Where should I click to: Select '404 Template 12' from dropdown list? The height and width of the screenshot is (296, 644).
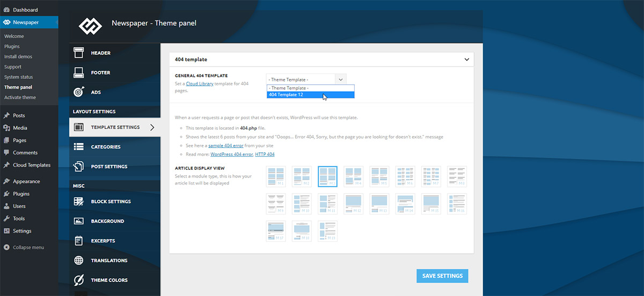click(310, 95)
